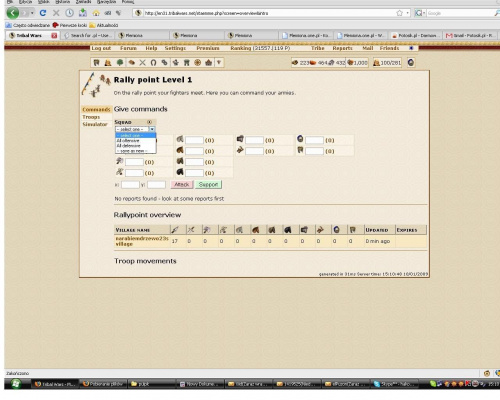Click the tree icon in the quickbar
This screenshot has width=500, height=400.
[x=120, y=62]
